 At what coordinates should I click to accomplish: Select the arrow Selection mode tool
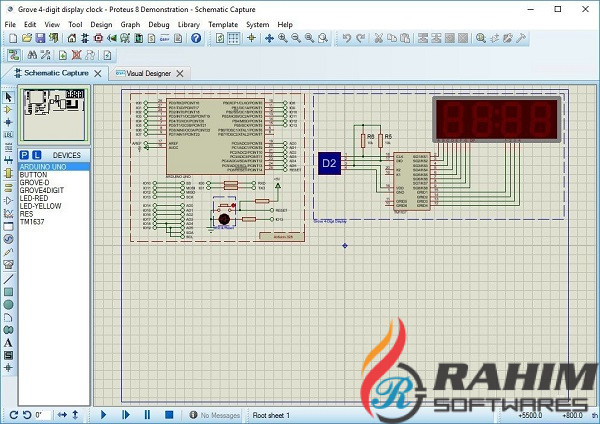pos(8,97)
